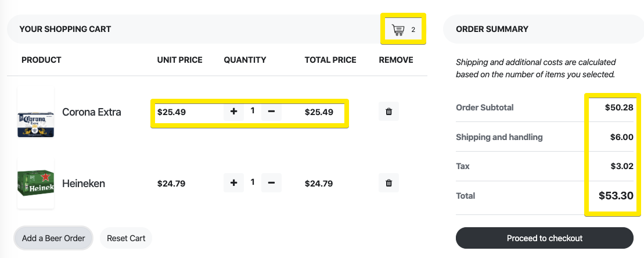Click the Order Subtotal amount $50.28
The height and width of the screenshot is (258, 644).
pos(618,107)
